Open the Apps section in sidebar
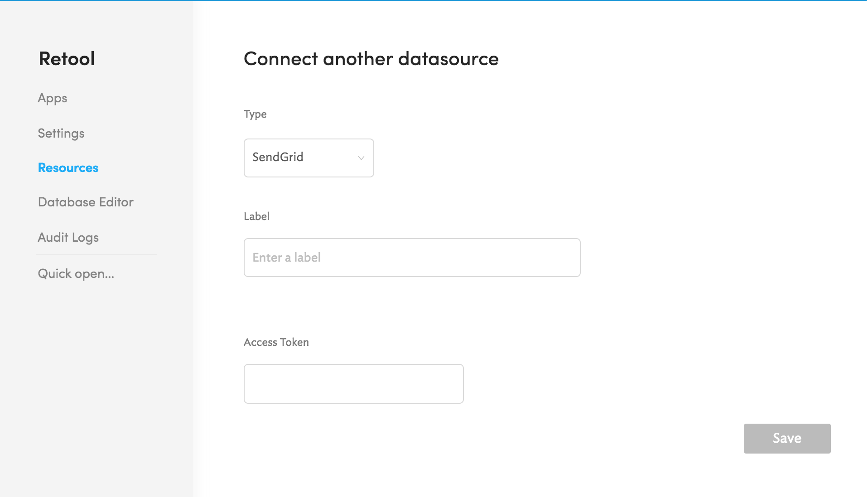Viewport: 868px width, 497px height. coord(53,98)
